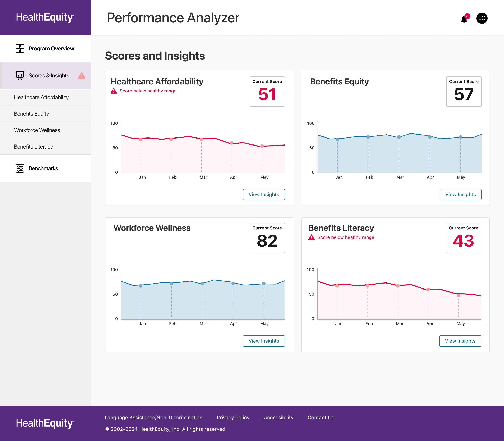Click May data point on Healthcare Affordability chart

point(262,146)
